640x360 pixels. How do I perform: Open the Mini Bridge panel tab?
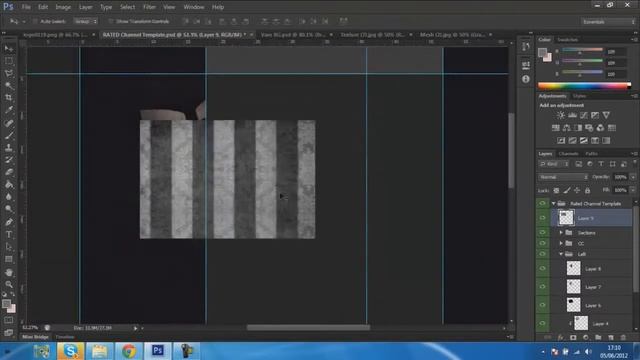point(35,337)
